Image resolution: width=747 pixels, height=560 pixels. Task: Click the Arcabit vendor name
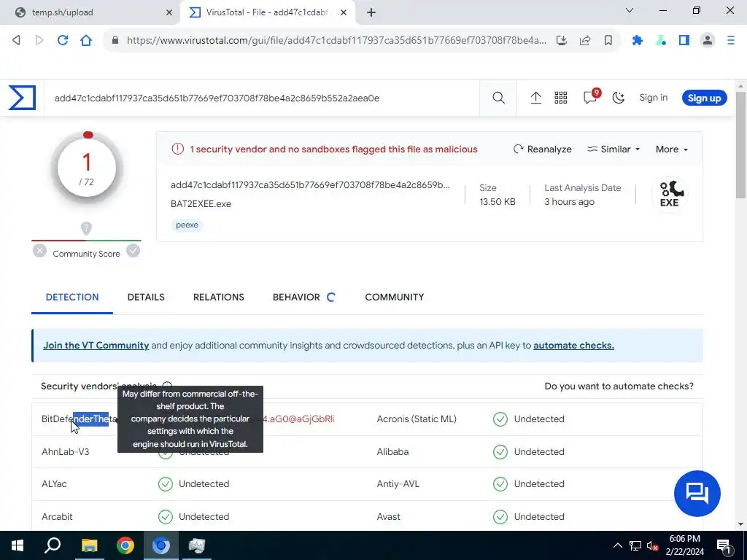pos(57,517)
